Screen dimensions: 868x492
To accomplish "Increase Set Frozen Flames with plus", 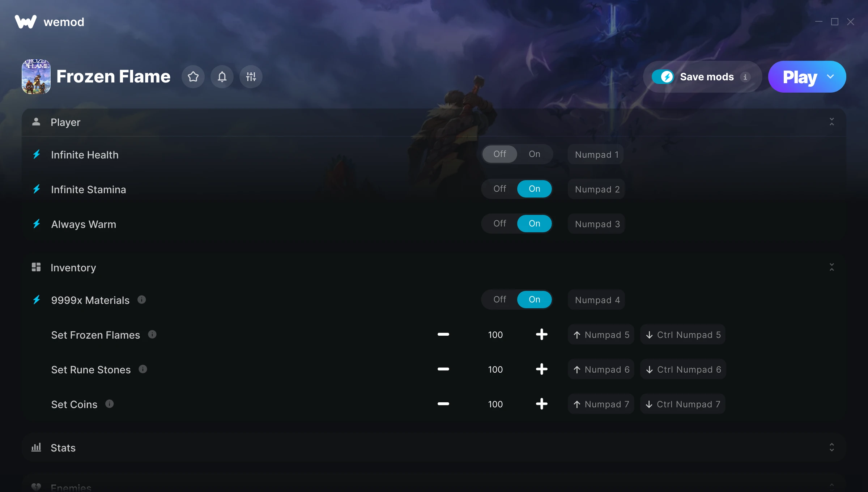I will [542, 334].
